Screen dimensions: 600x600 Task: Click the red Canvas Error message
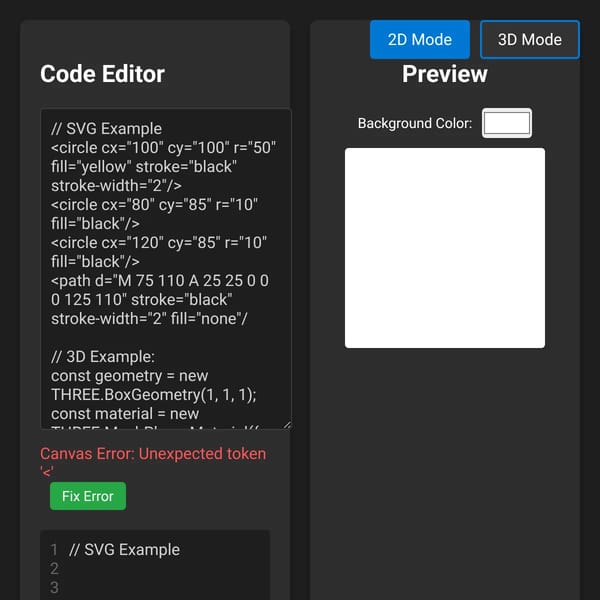153,462
